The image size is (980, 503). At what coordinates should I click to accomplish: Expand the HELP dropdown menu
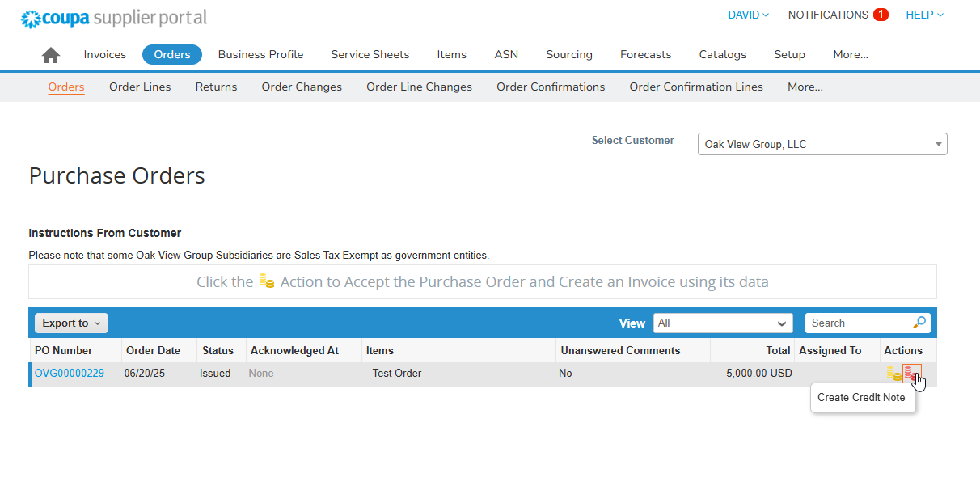pyautogui.click(x=924, y=15)
